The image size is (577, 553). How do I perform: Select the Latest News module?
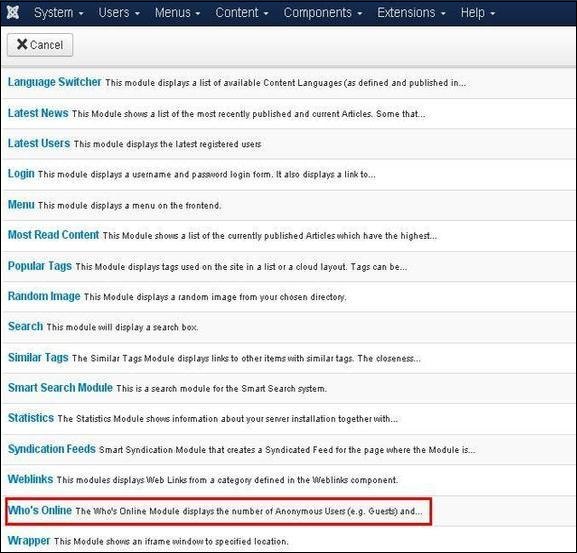click(x=38, y=113)
